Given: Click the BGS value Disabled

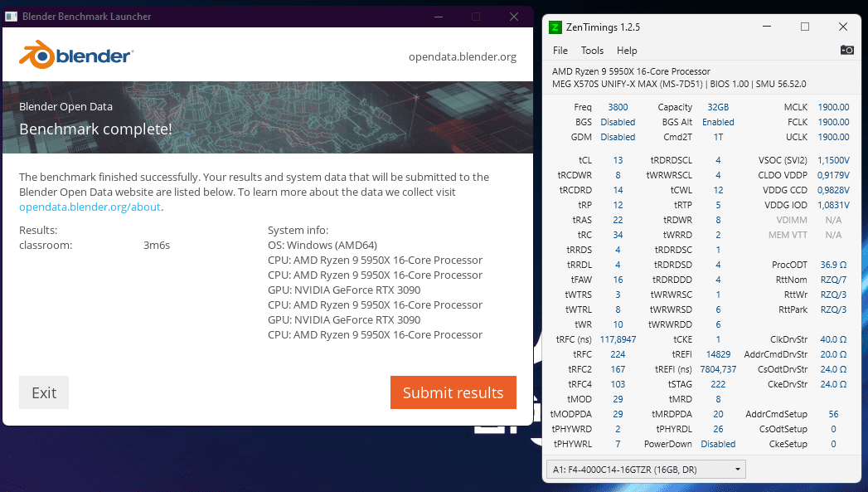Looking at the screenshot, I should [618, 122].
